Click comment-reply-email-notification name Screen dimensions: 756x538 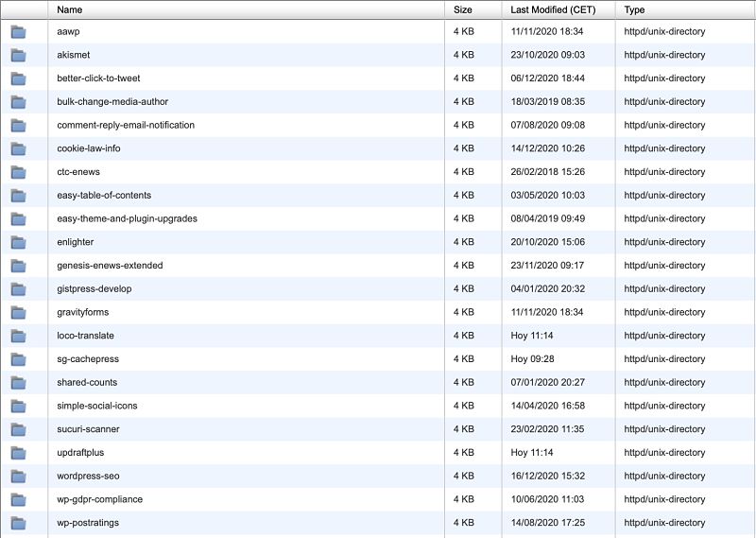pos(126,125)
